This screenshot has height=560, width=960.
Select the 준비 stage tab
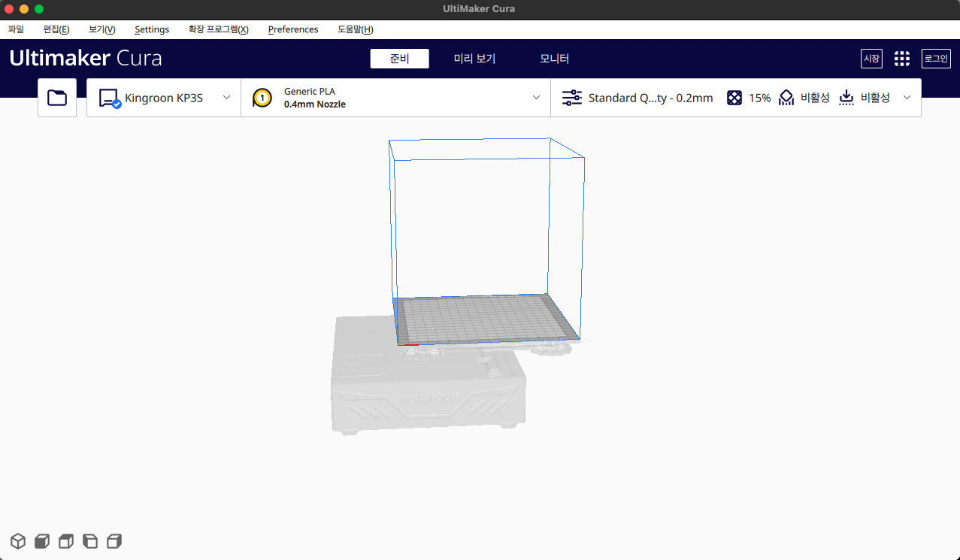click(400, 59)
